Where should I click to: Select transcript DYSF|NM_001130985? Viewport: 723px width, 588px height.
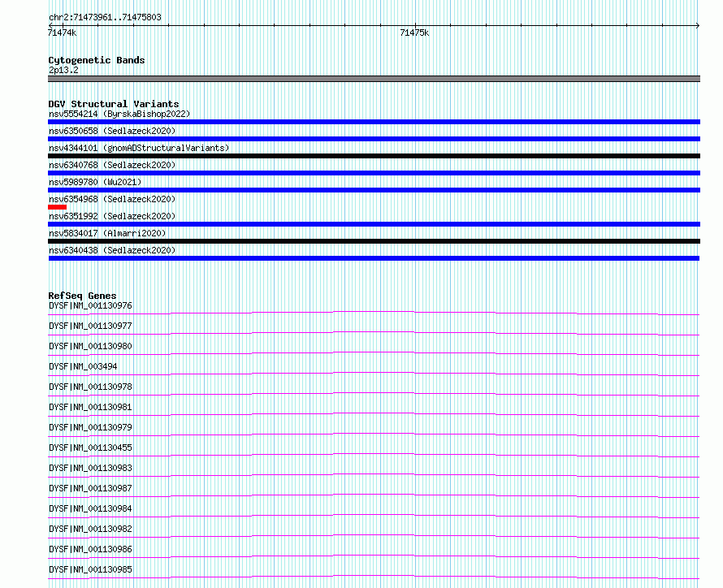[90, 569]
